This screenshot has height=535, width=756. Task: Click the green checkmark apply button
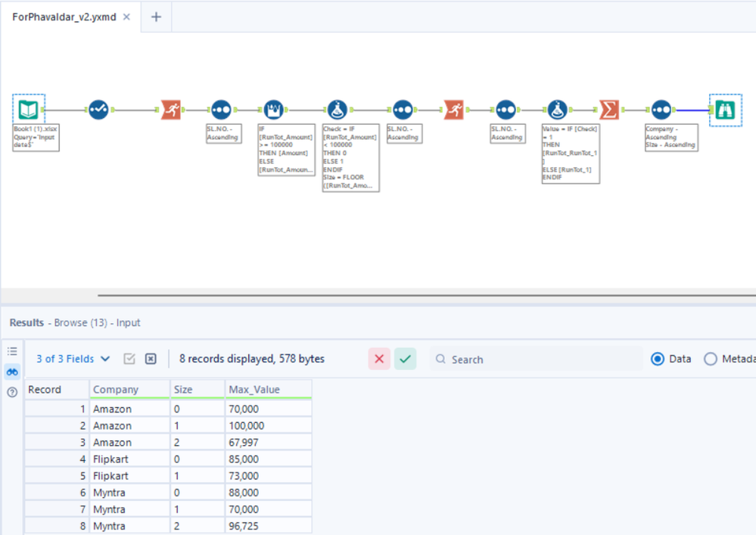coord(405,359)
